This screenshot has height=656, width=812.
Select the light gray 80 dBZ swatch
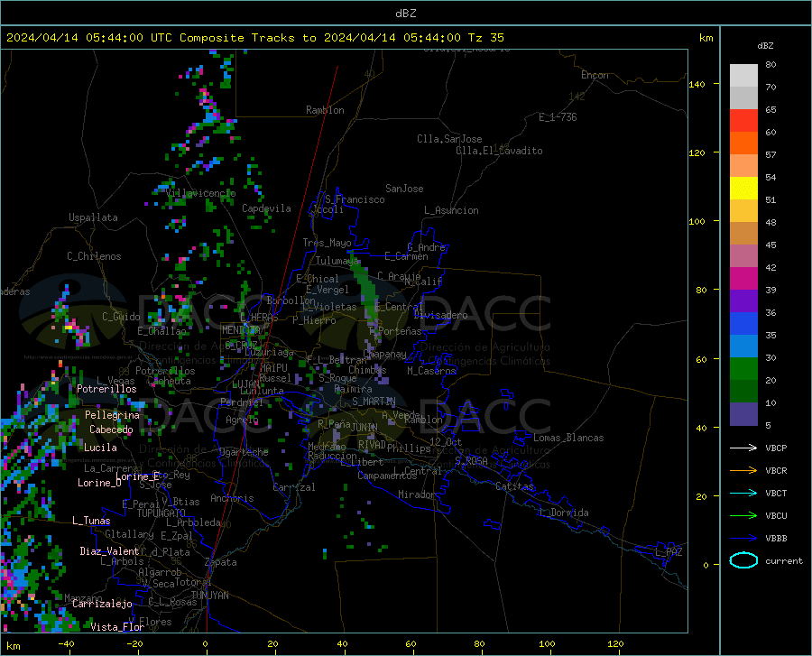(743, 76)
